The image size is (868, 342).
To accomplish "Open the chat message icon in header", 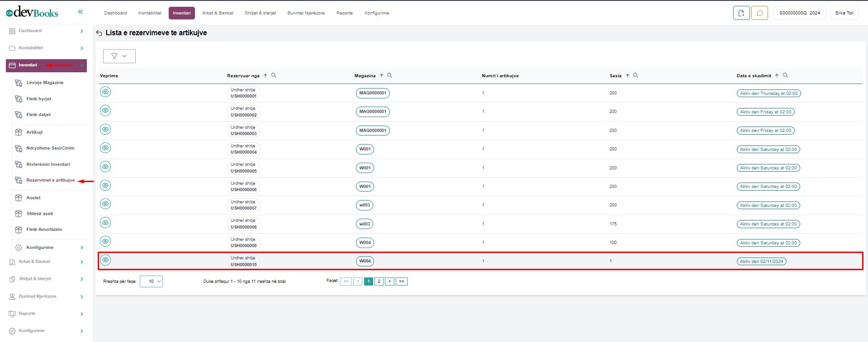I will pos(759,13).
